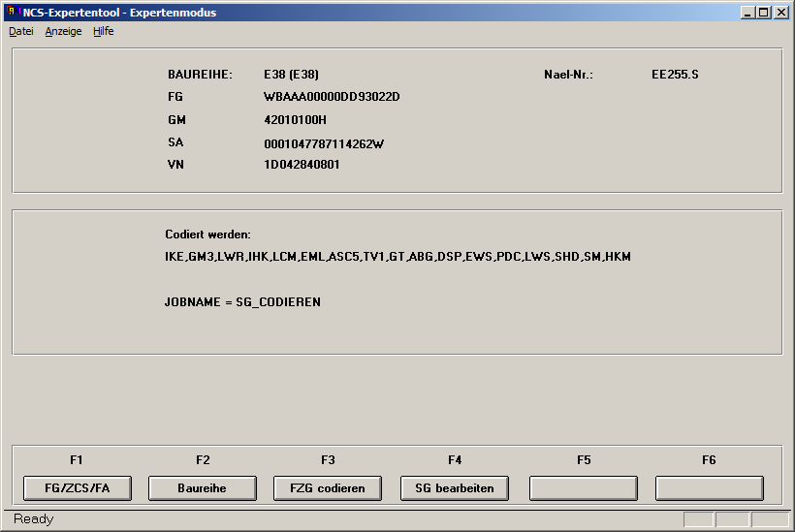Click the Baureihe button under F2

pos(202,488)
